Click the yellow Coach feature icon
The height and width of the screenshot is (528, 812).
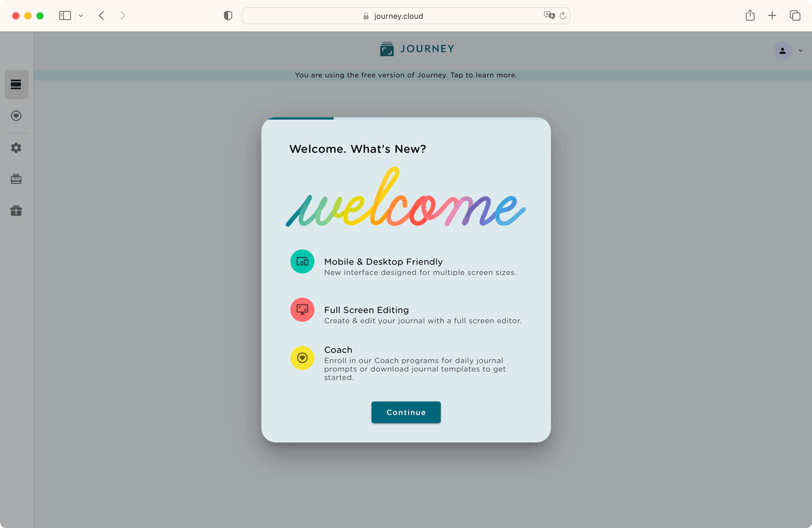coord(302,358)
